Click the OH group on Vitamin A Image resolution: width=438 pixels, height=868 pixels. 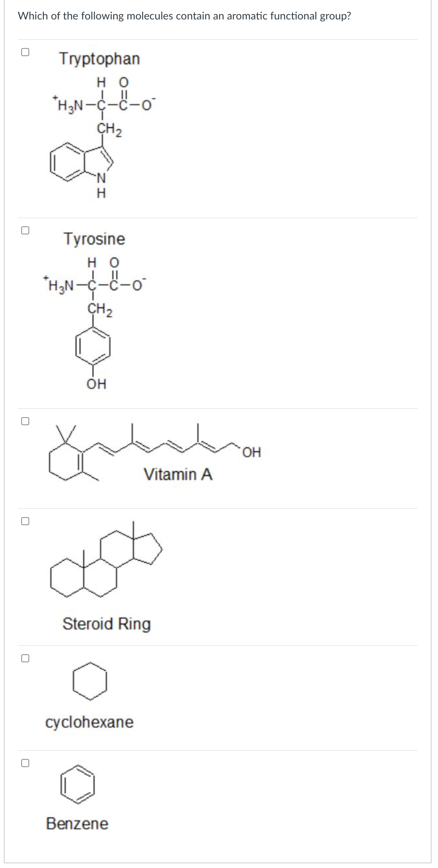tap(252, 452)
